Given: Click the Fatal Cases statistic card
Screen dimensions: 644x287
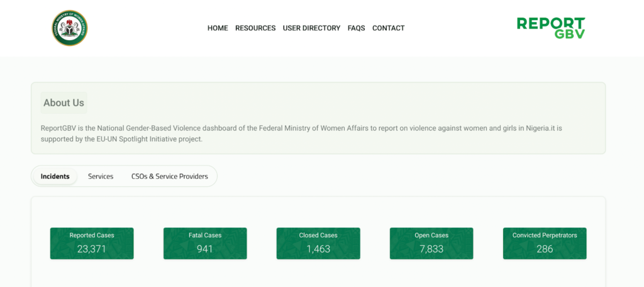Looking at the screenshot, I should pyautogui.click(x=205, y=244).
